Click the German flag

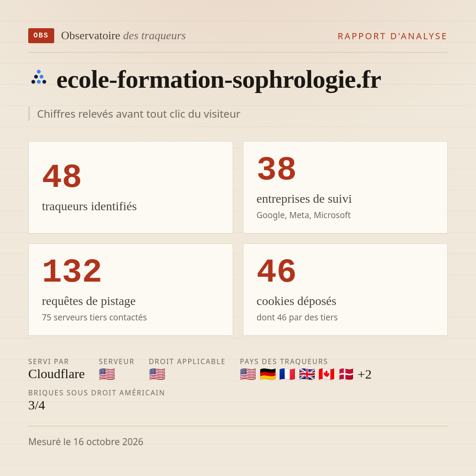pos(268,374)
